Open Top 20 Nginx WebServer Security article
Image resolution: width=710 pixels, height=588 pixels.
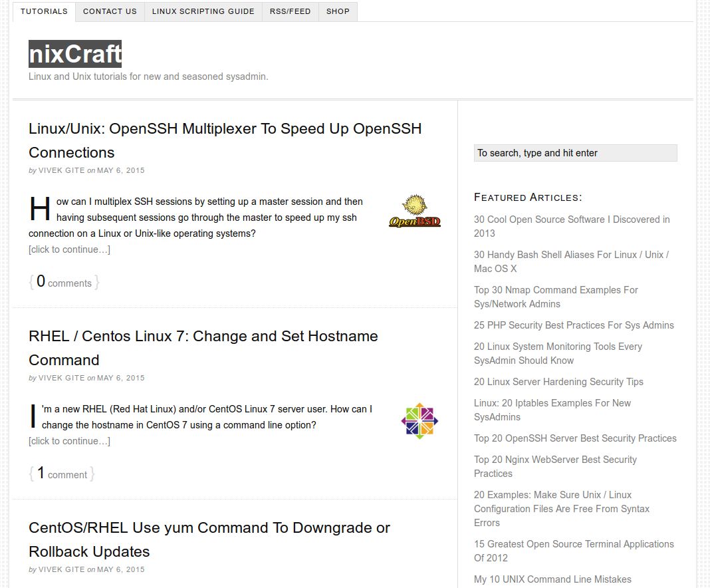click(x=556, y=467)
